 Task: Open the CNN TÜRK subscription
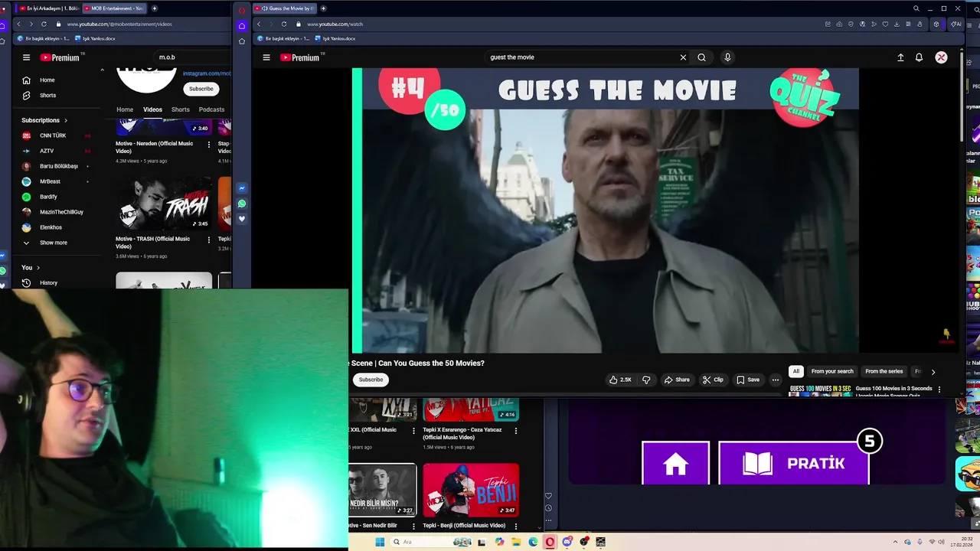coord(53,135)
